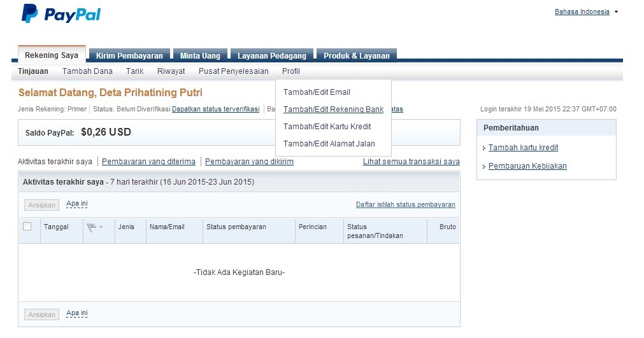Switch to Rekening Saya tab

pos(52,55)
